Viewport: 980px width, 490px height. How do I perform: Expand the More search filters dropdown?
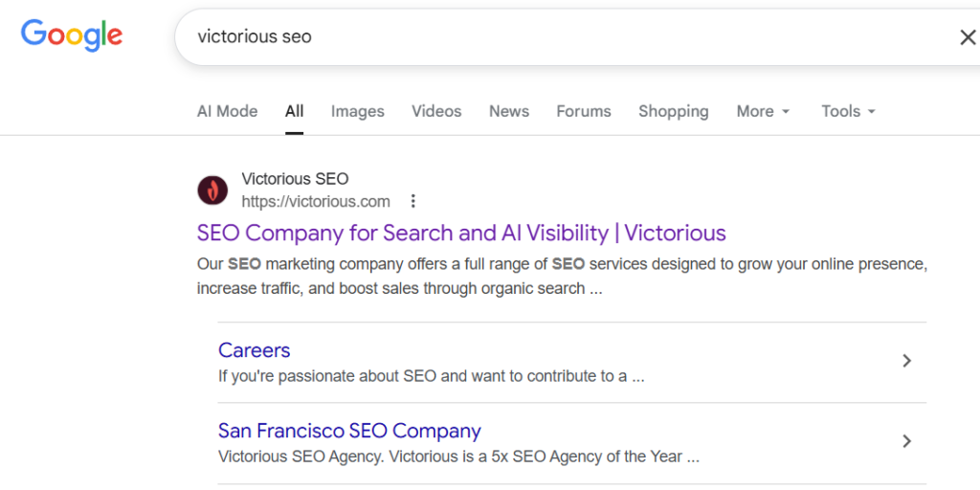pos(763,111)
